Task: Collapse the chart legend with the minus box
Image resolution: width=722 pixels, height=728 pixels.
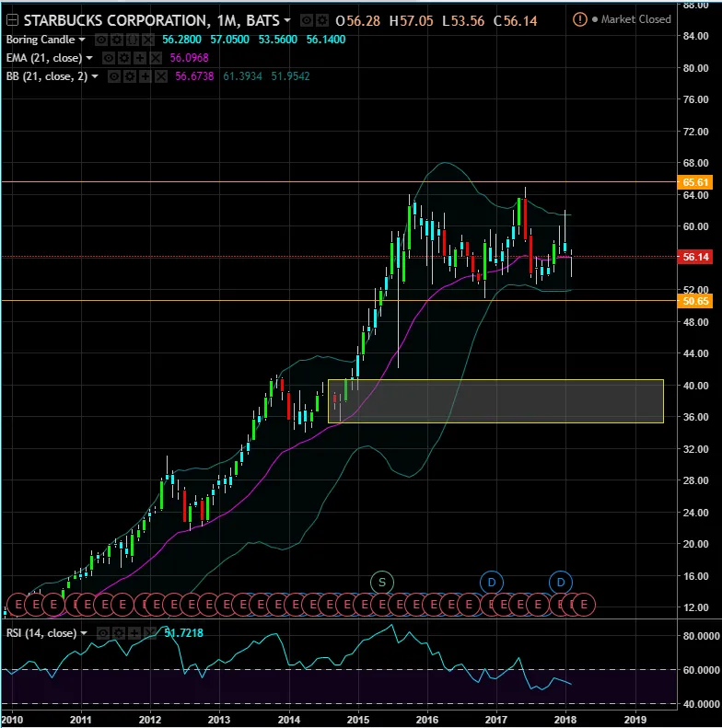Action: coord(12,20)
